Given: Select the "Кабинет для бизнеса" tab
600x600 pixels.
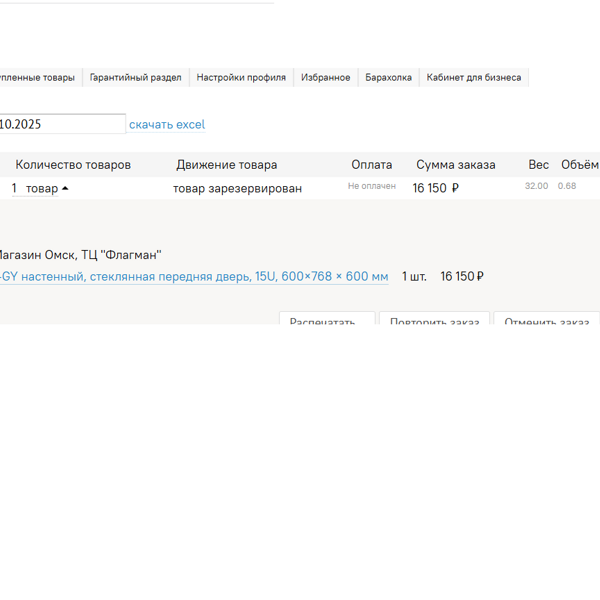Looking at the screenshot, I should [x=473, y=77].
